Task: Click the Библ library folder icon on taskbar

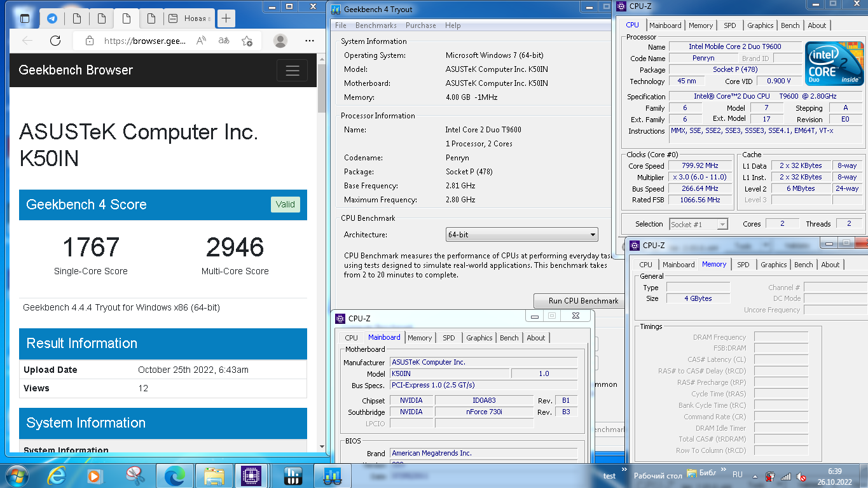Action: click(x=691, y=475)
